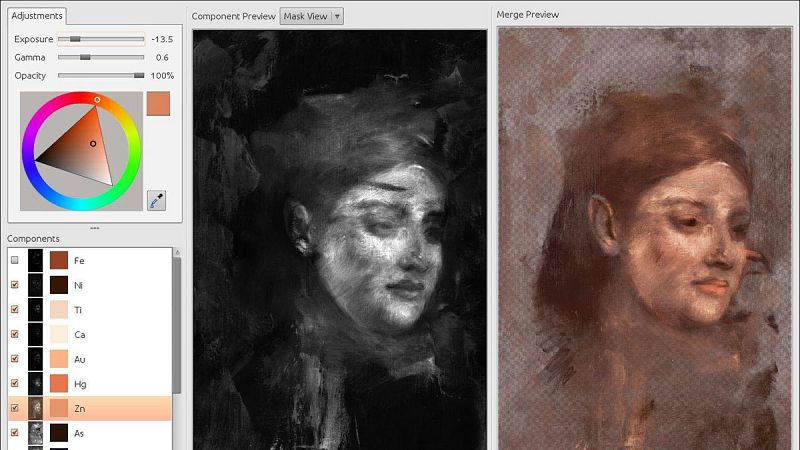Disable the Zn component checkbox
The width and height of the screenshot is (800, 450).
(15, 408)
